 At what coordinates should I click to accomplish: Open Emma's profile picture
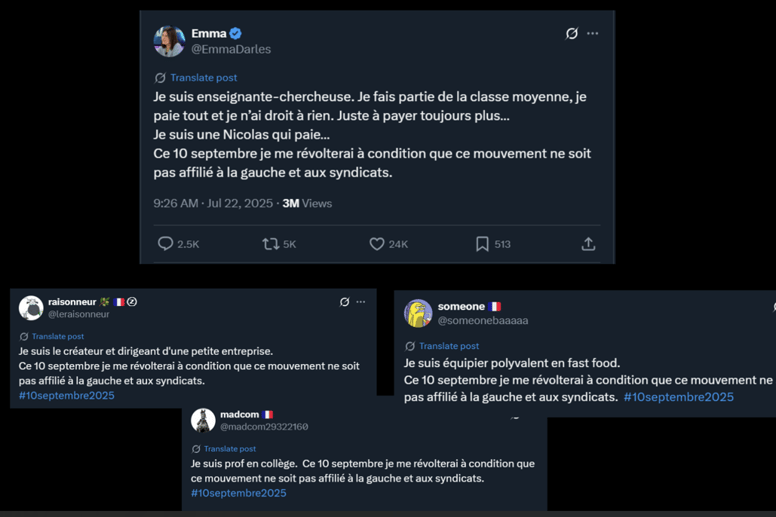tap(169, 41)
